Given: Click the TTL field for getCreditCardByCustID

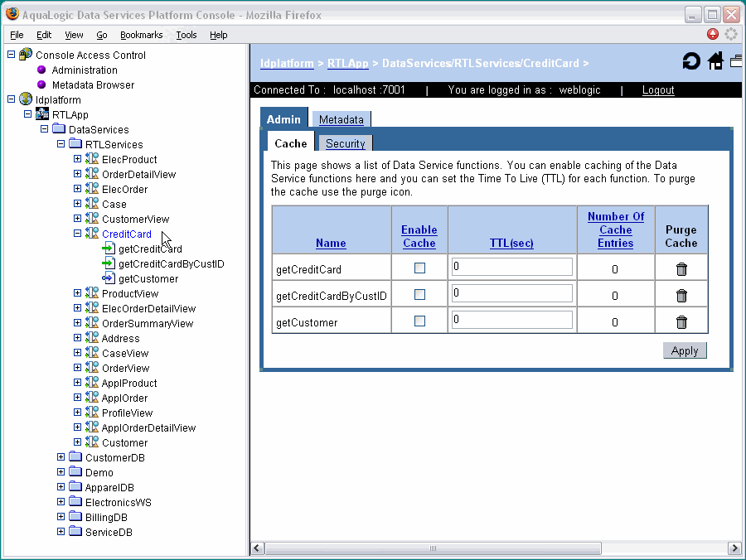Looking at the screenshot, I should pyautogui.click(x=512, y=292).
